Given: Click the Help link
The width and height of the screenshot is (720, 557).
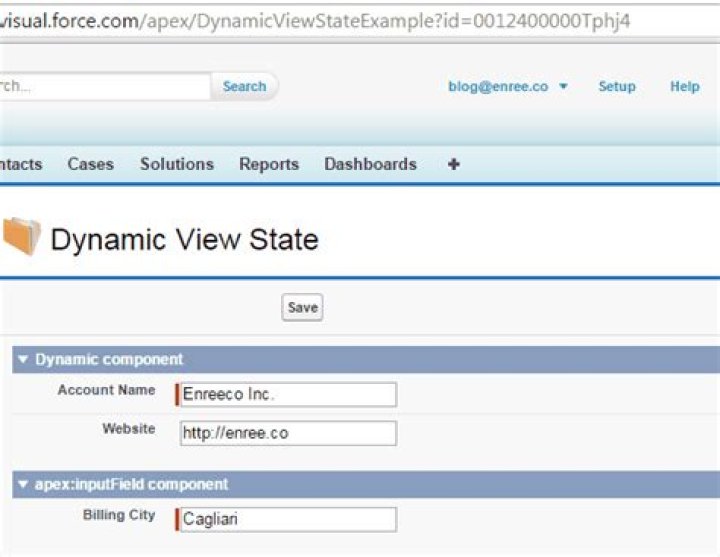Looking at the screenshot, I should pyautogui.click(x=684, y=87).
